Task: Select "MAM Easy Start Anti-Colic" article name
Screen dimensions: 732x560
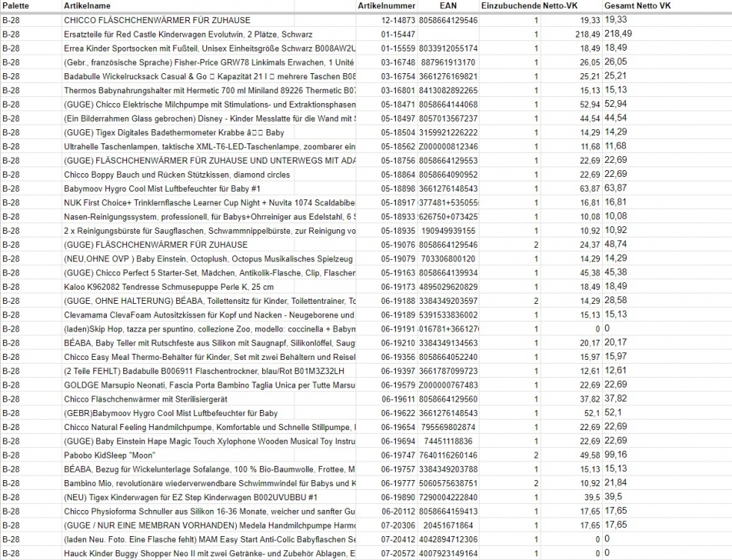Action: coord(210,538)
